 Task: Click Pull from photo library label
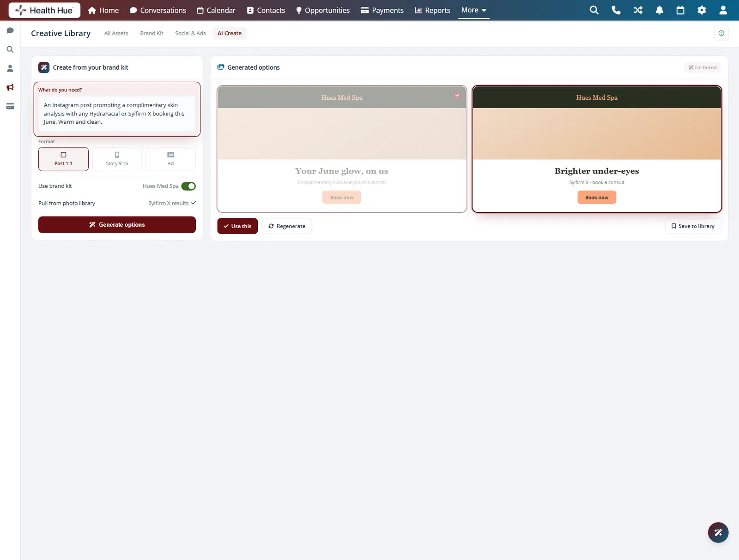(x=67, y=203)
